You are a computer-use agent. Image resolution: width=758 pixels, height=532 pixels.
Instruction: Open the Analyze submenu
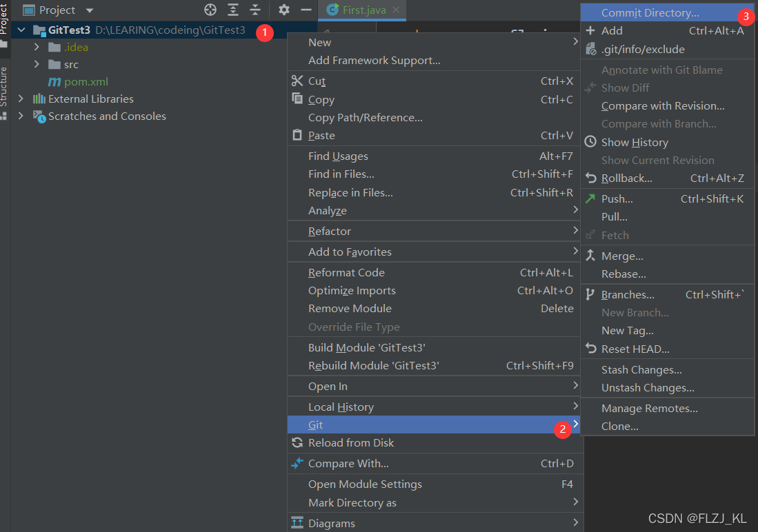click(x=434, y=210)
